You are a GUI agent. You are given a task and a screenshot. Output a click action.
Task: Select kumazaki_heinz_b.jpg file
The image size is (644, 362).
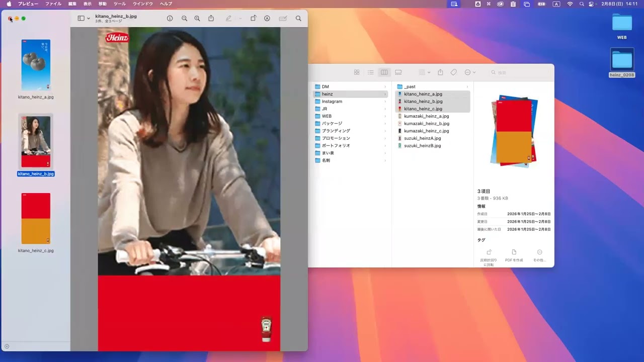[433, 123]
